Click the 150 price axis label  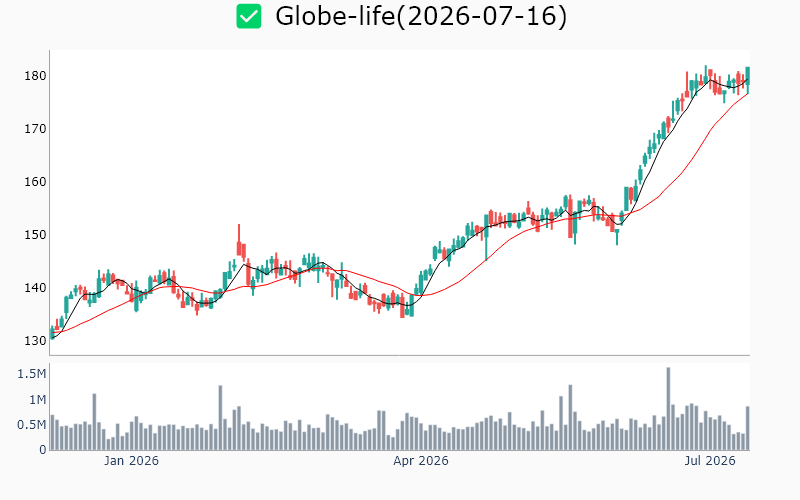(35, 235)
